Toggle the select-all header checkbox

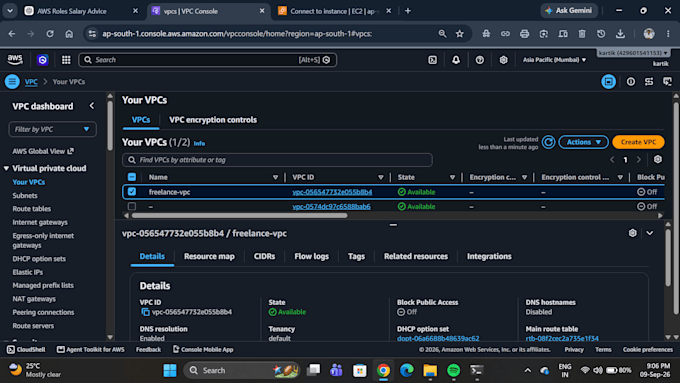click(x=132, y=177)
